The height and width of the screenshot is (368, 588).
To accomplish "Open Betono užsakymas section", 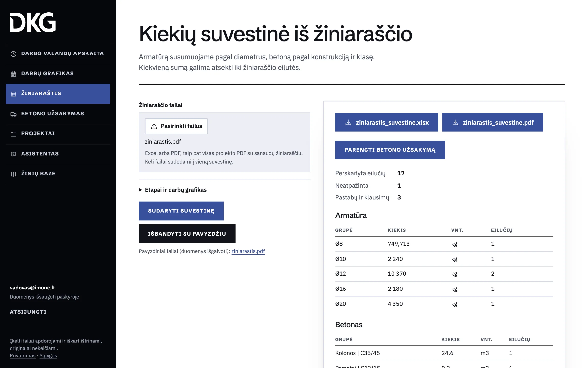I will (58, 114).
